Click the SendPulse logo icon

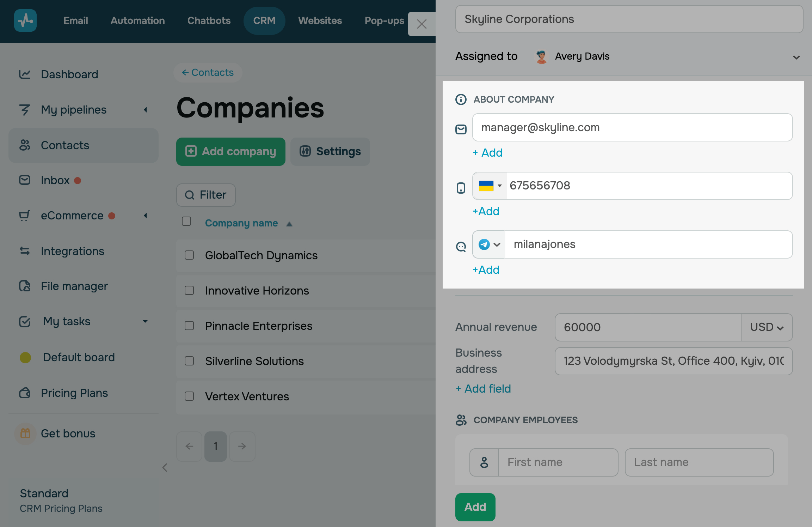(25, 20)
